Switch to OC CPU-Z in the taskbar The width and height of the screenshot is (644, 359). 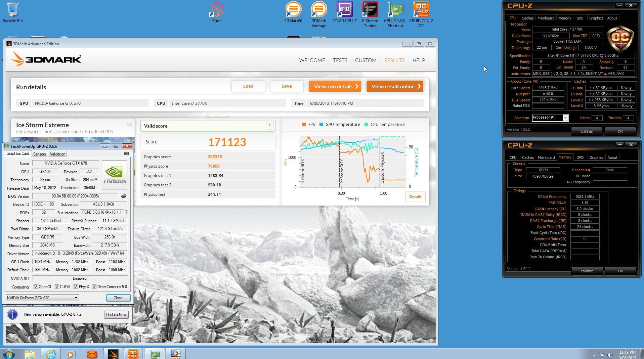[x=133, y=354]
